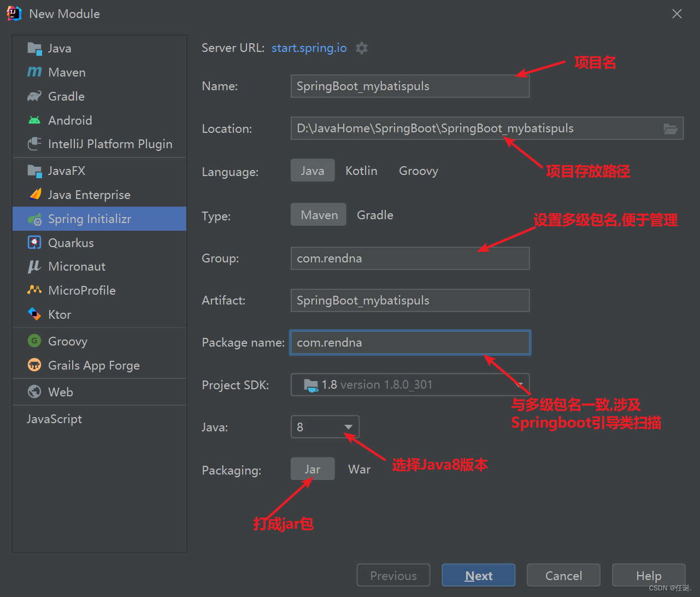Click the Micronaut mu icon
Viewport: 700px width, 597px height.
pos(34,266)
